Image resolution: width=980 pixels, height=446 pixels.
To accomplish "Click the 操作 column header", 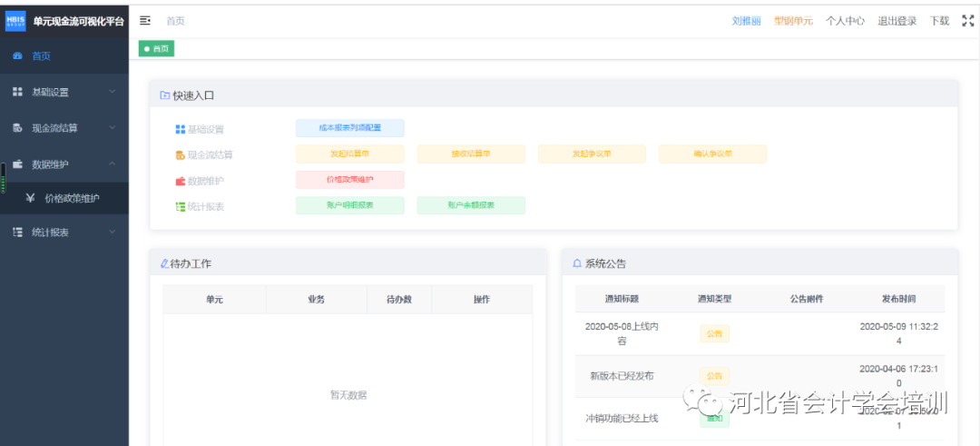I will (482, 300).
